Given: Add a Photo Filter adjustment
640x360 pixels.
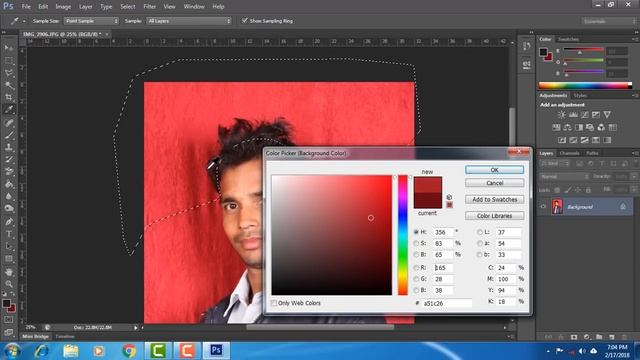Looking at the screenshot, I should [x=590, y=127].
